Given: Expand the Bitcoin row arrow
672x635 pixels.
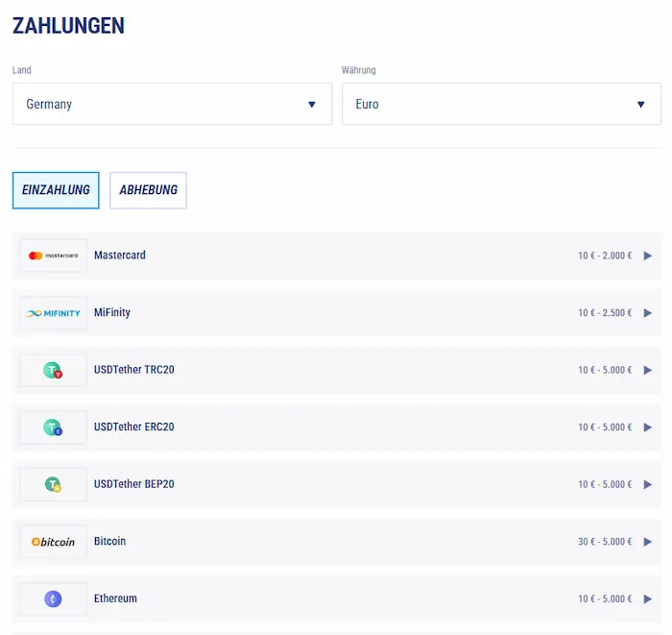Looking at the screenshot, I should 648,542.
